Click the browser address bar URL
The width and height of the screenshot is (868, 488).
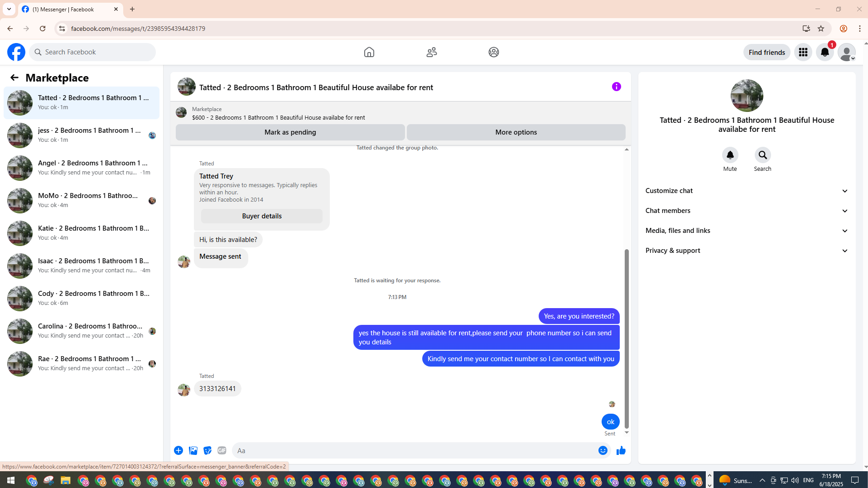(138, 29)
